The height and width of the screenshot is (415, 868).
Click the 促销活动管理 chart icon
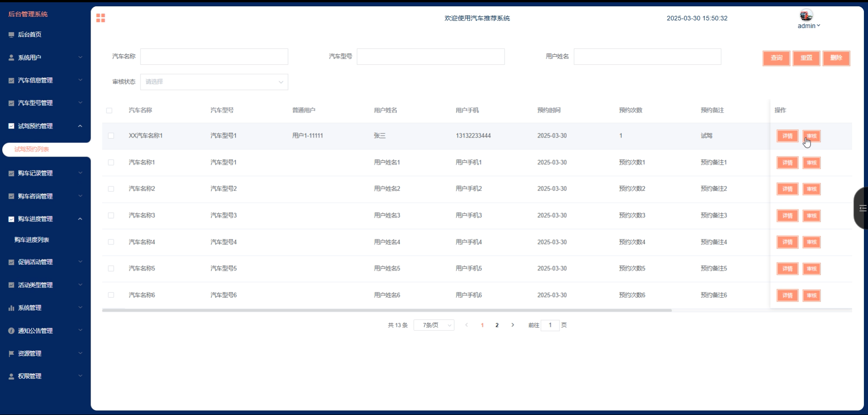click(11, 262)
